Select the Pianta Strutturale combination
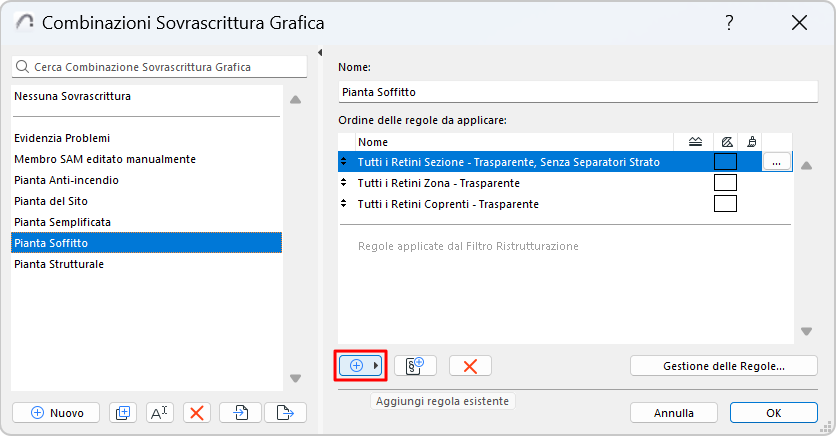The image size is (836, 436). 59,264
